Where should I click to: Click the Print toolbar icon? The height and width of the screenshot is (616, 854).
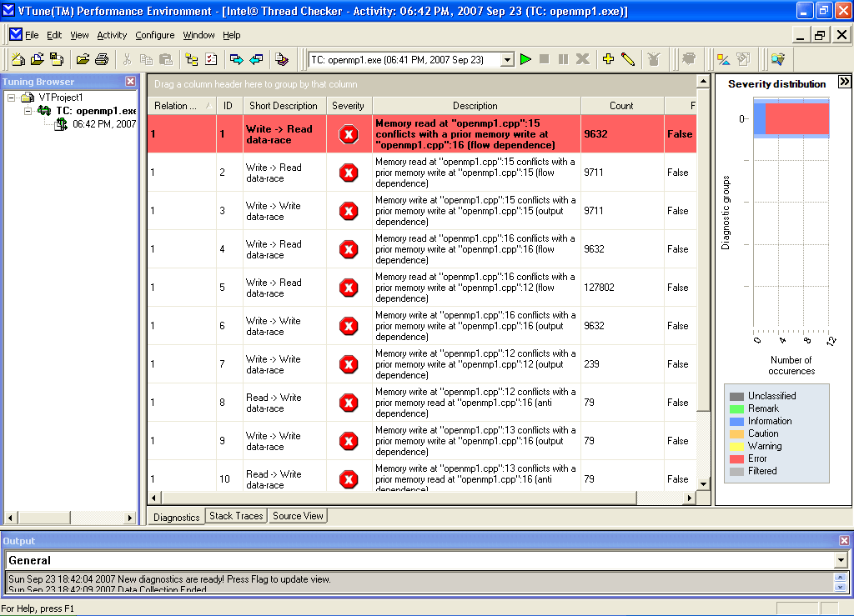click(x=102, y=59)
